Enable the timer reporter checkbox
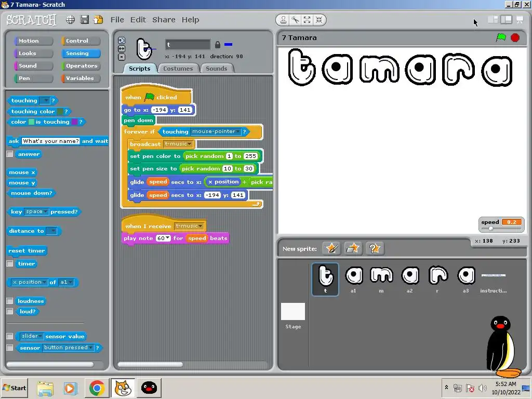Image resolution: width=532 pixels, height=399 pixels. (x=10, y=263)
